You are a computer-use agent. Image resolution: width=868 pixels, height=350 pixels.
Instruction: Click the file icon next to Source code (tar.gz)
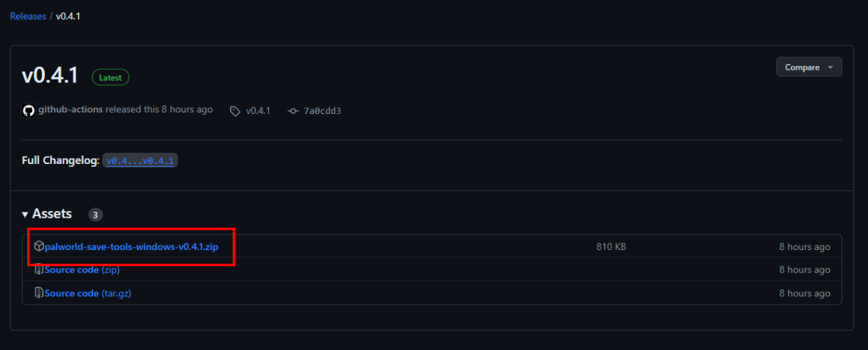pos(39,293)
